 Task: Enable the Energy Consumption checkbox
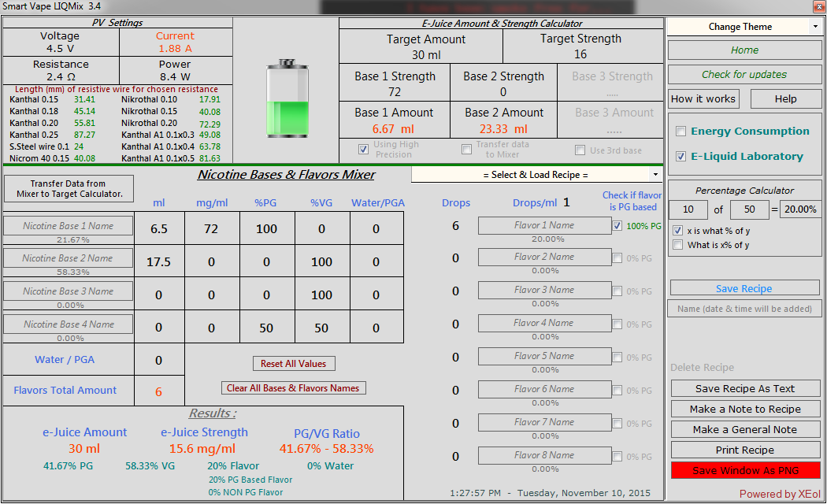[x=682, y=132]
